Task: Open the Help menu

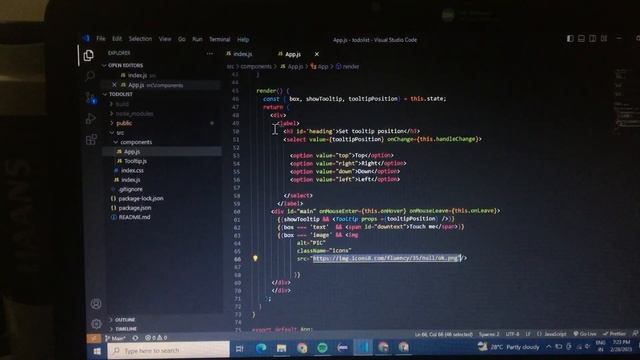Action: 243,40
